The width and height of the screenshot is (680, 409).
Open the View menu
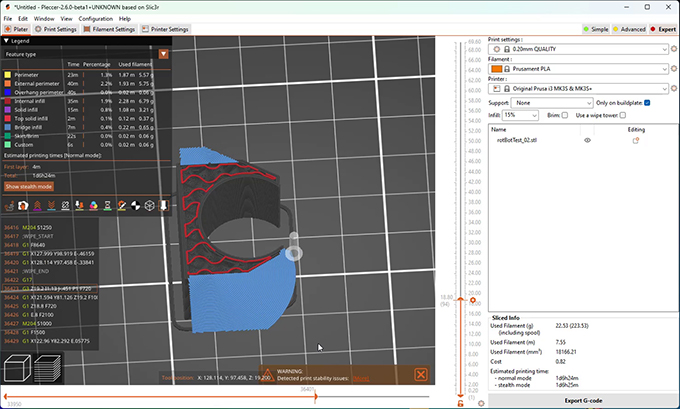pyautogui.click(x=66, y=19)
